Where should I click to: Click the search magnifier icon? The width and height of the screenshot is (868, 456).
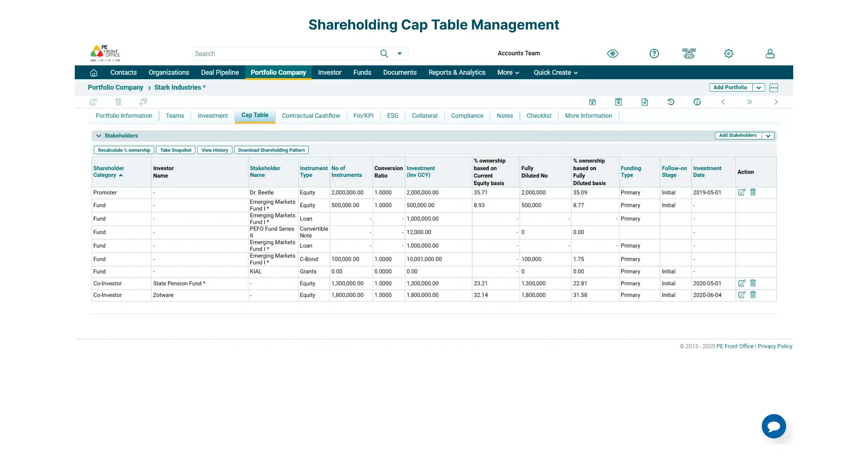tap(384, 53)
